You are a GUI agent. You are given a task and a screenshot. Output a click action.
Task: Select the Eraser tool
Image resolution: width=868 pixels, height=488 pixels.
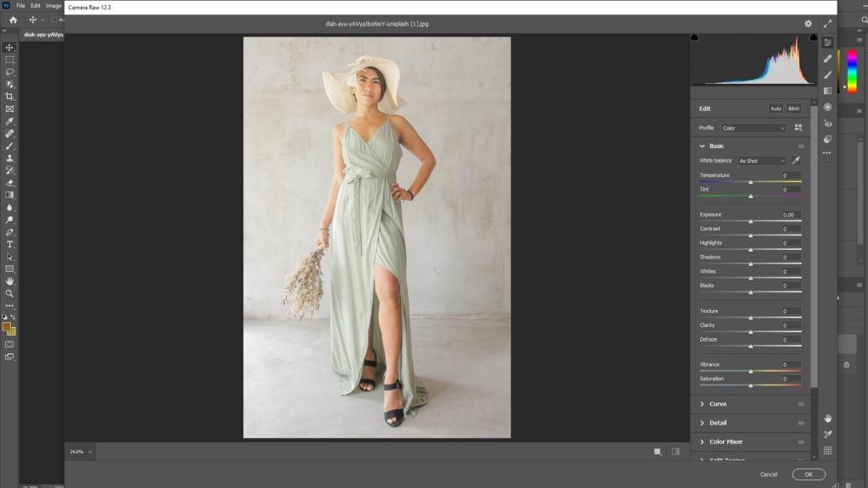pyautogui.click(x=9, y=183)
